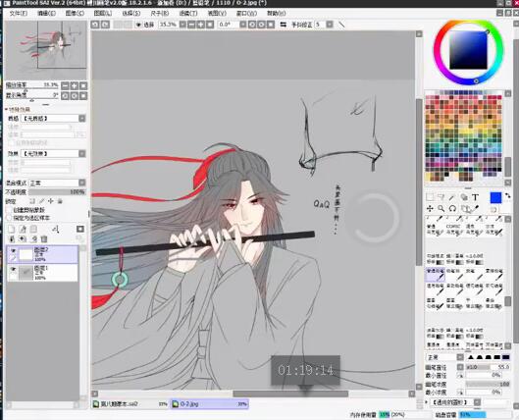Open the File menu

(x=19, y=13)
